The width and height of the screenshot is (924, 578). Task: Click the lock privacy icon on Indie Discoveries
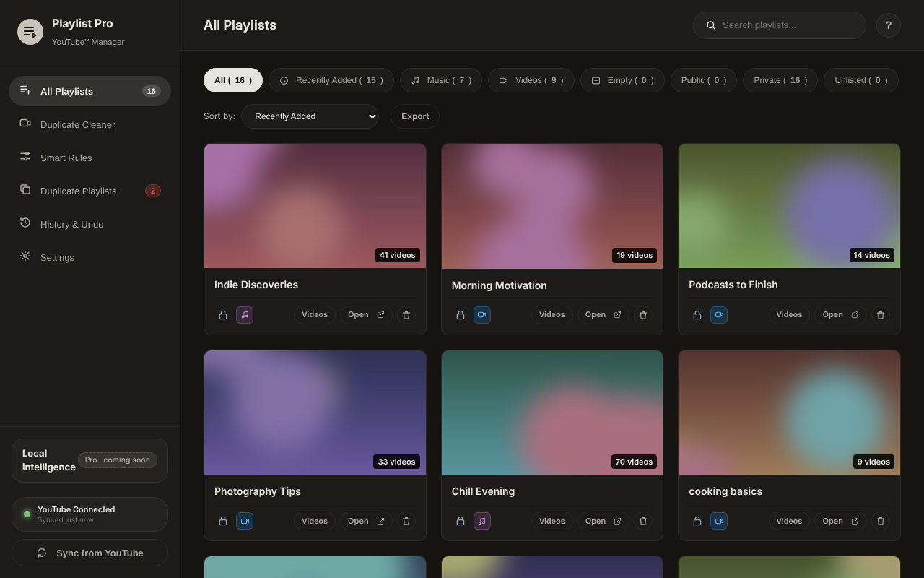(x=223, y=315)
